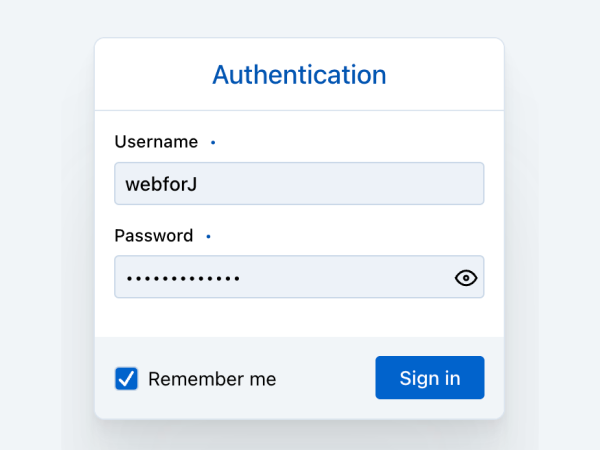Click blank space below the Password field
The height and width of the screenshot is (450, 600).
[299, 318]
